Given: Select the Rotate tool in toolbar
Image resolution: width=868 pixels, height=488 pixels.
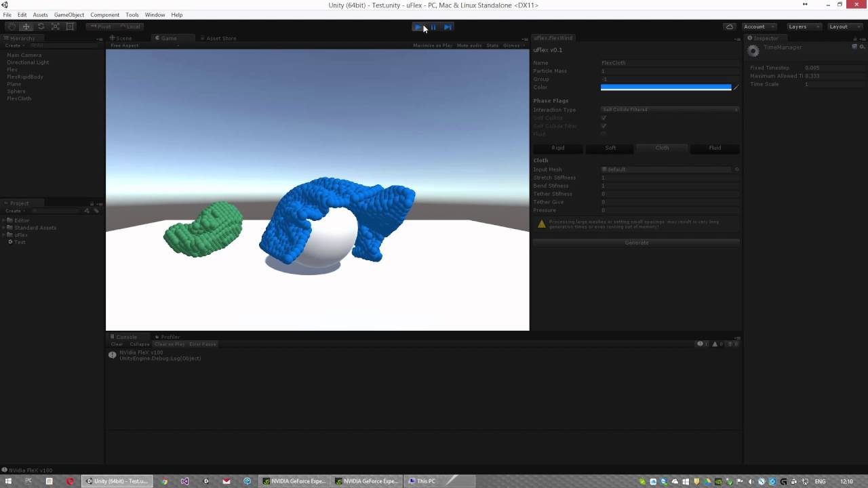Looking at the screenshot, I should pos(41,26).
